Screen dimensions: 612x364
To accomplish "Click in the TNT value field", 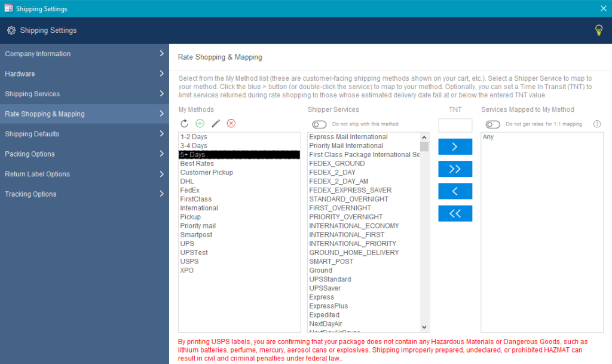I will pos(455,126).
